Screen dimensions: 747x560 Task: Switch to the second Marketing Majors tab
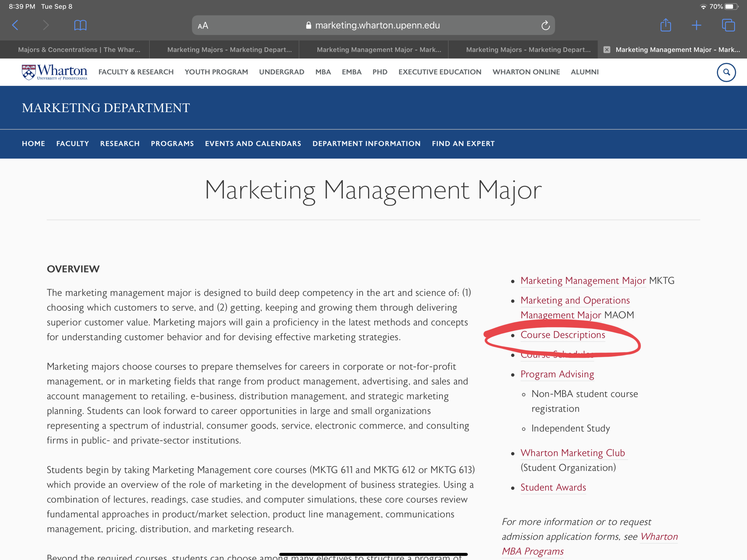point(523,50)
